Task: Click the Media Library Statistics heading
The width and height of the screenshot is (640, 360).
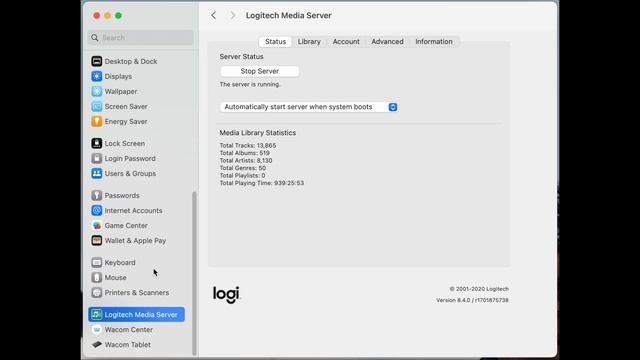Action: (258, 133)
